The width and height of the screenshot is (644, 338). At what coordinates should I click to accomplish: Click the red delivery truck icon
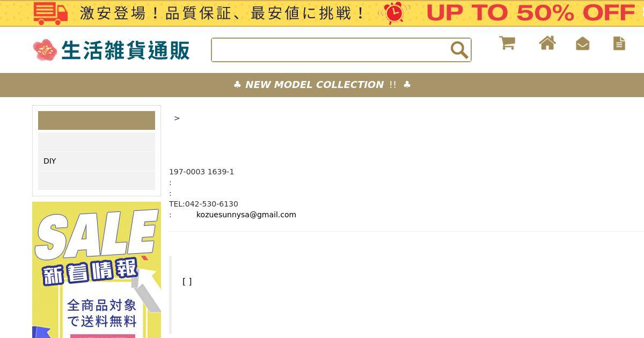[50, 13]
